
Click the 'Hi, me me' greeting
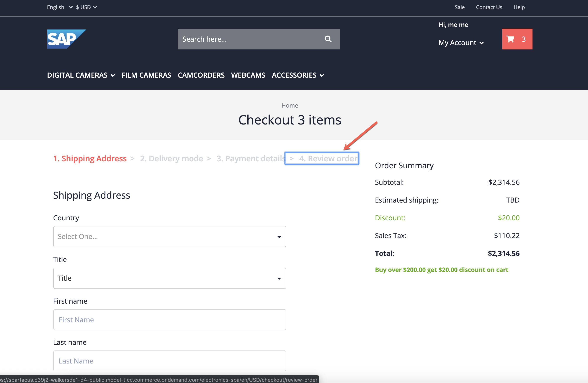[453, 25]
